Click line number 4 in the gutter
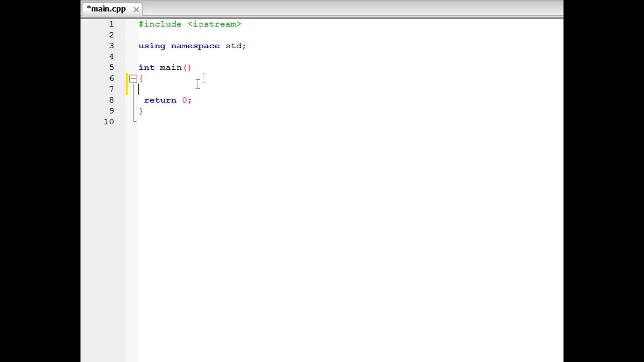This screenshot has height=362, width=644. tap(111, 56)
